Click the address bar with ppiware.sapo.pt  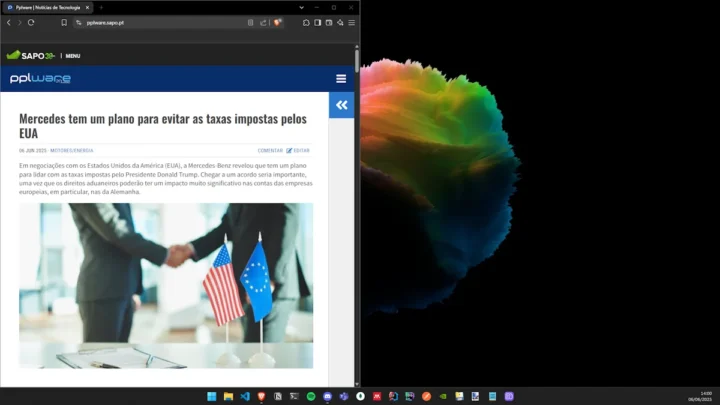tap(150, 22)
